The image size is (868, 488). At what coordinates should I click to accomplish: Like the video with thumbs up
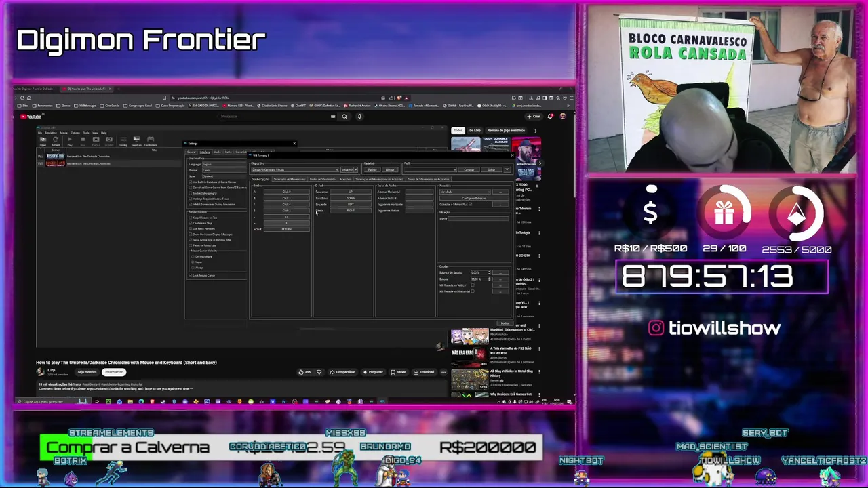(x=304, y=372)
